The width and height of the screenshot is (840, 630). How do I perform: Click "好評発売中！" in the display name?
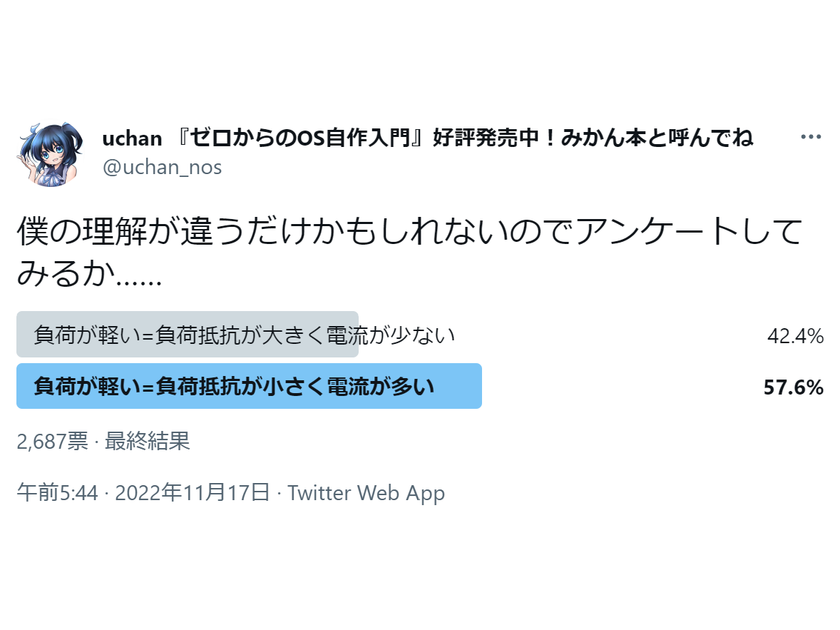click(491, 138)
